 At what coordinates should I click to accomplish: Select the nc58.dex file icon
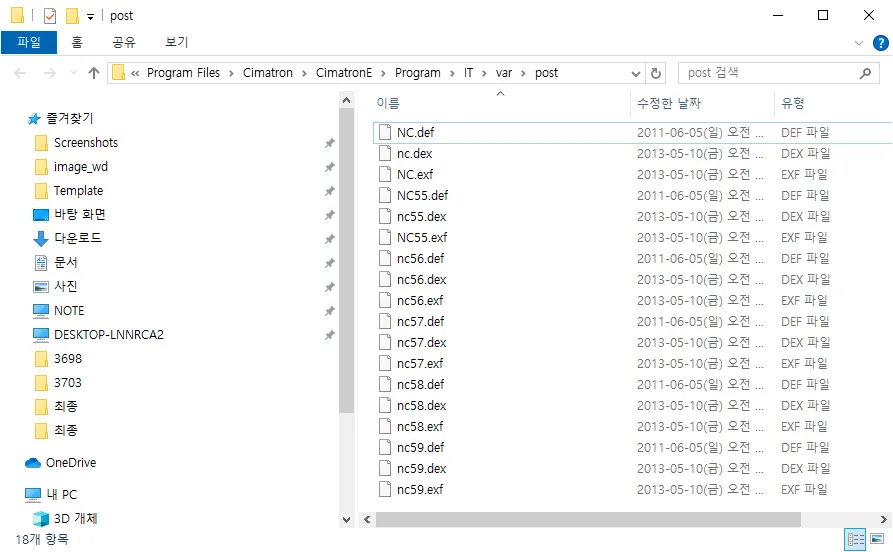click(x=385, y=406)
